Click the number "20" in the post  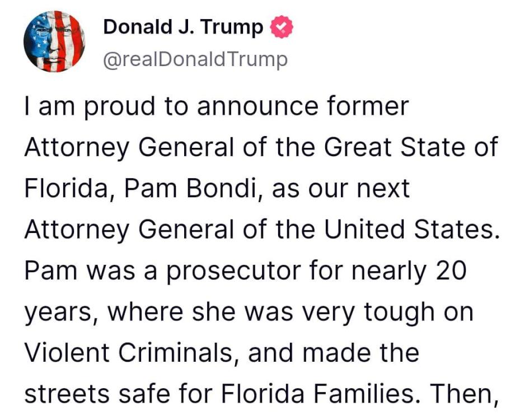451,271
